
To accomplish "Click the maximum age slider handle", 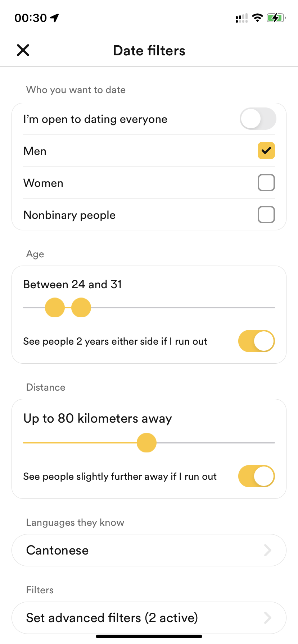I will pos(81,308).
